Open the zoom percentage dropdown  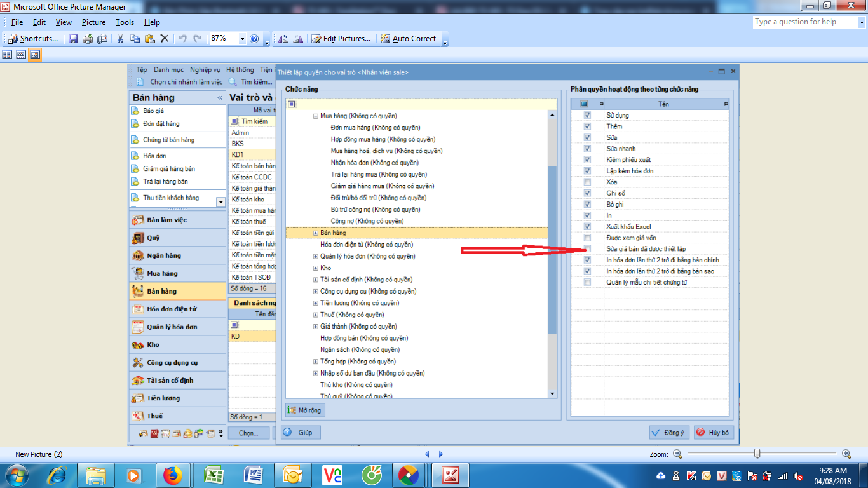tap(242, 39)
